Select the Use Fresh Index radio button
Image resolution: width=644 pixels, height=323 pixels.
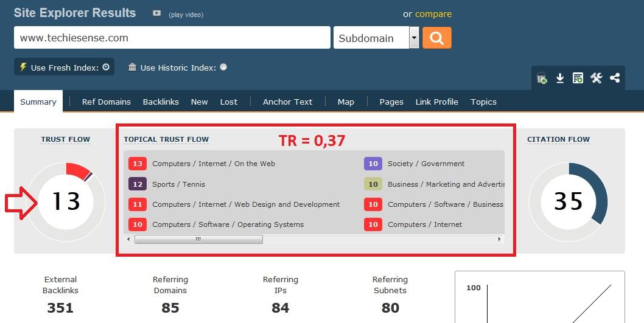106,68
